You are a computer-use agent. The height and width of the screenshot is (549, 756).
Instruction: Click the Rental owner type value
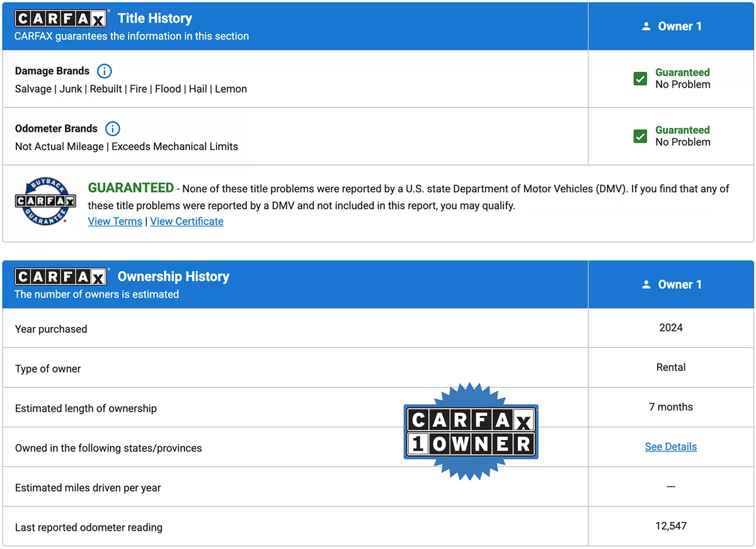click(670, 367)
